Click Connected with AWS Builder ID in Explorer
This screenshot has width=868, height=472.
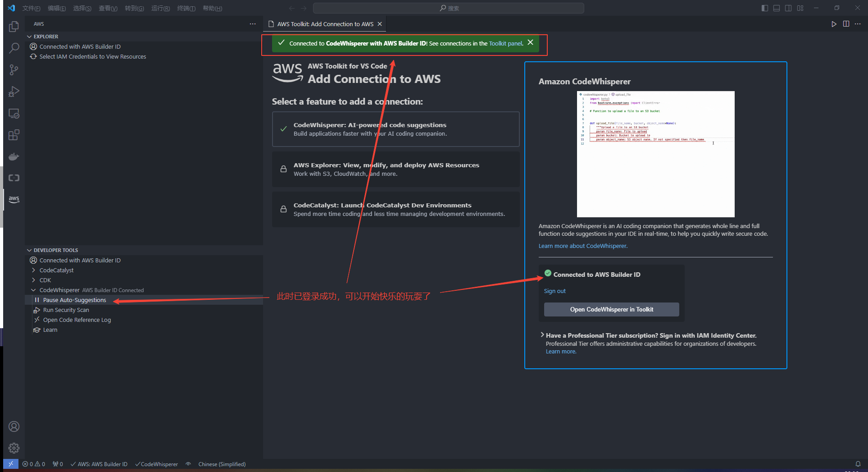pos(80,46)
